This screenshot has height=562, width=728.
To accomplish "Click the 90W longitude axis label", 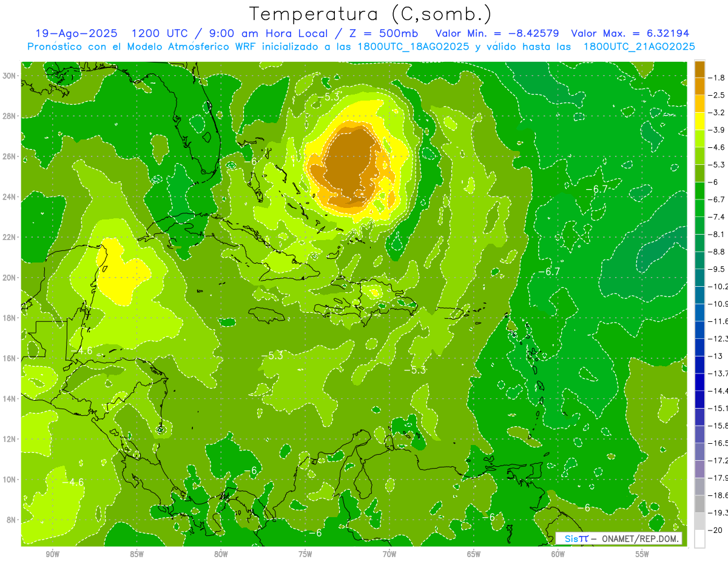I will 52,554.
